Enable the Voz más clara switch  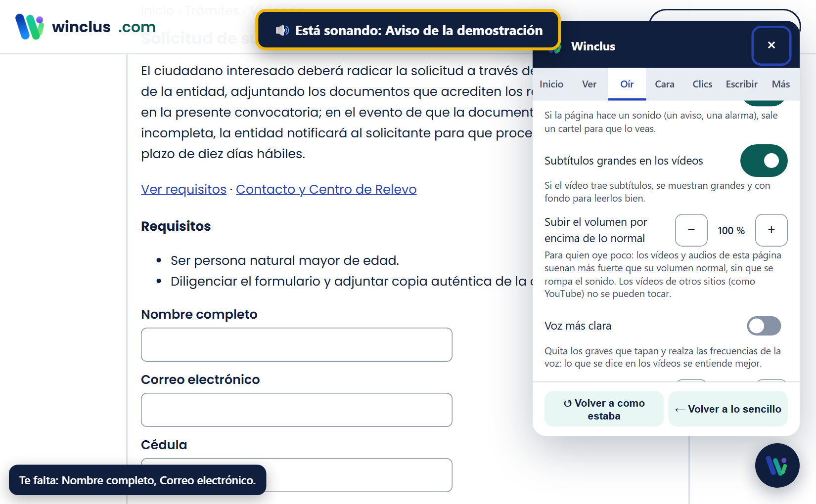(x=764, y=326)
